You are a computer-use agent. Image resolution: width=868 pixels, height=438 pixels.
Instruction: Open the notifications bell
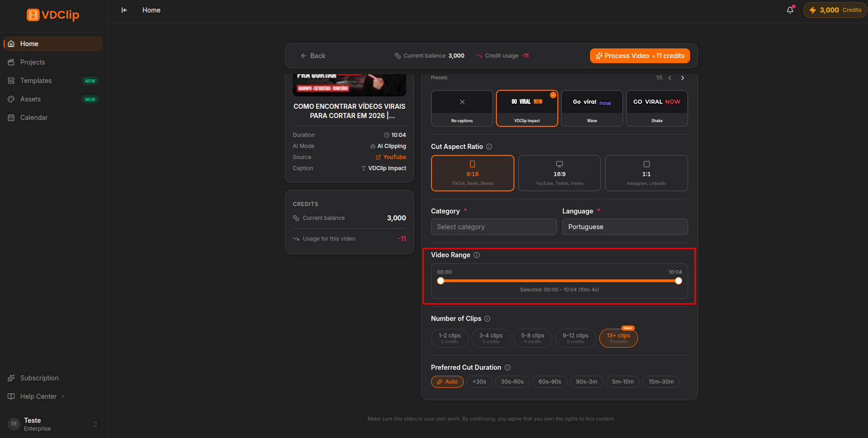(x=790, y=10)
